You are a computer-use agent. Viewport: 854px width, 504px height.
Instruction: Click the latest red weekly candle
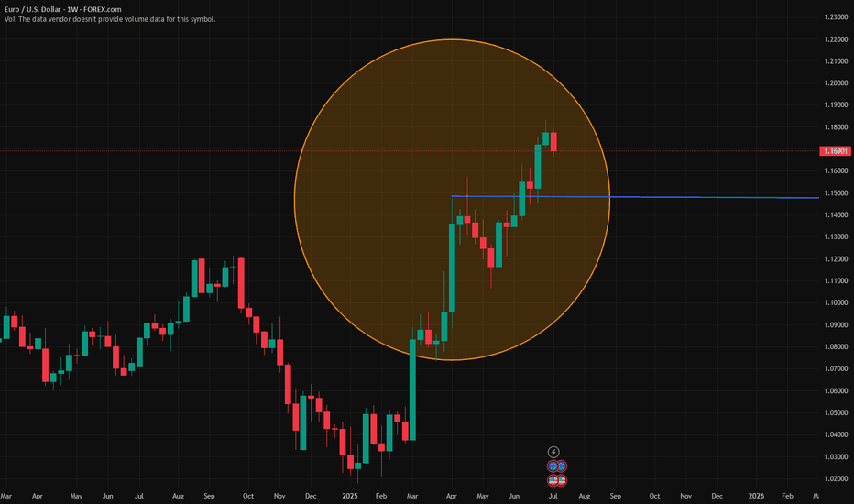click(553, 142)
